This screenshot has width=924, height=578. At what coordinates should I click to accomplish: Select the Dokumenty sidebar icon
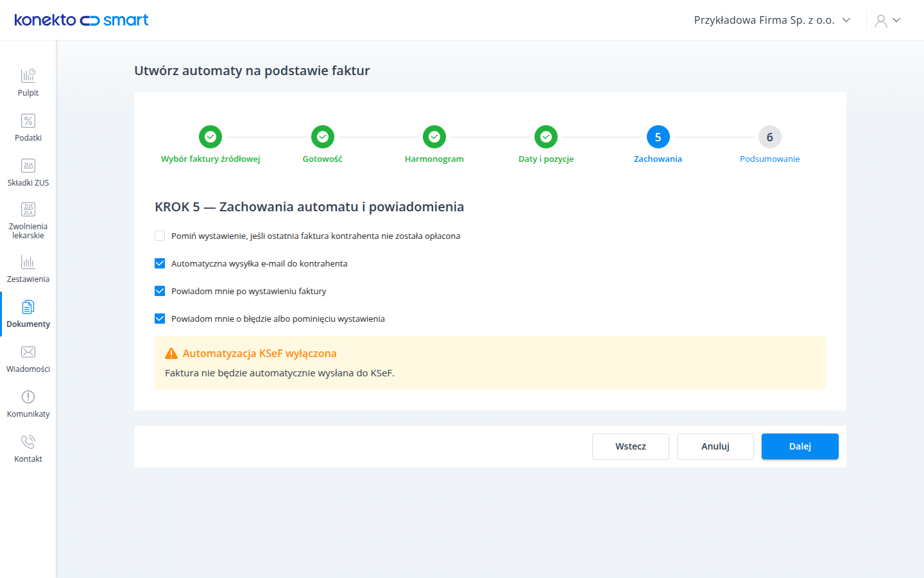coord(28,307)
